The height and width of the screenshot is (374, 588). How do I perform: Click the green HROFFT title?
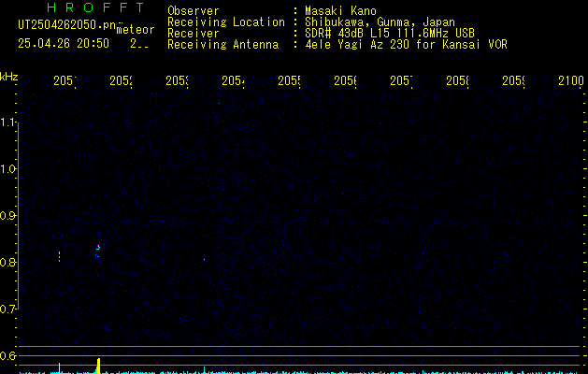[95, 7]
